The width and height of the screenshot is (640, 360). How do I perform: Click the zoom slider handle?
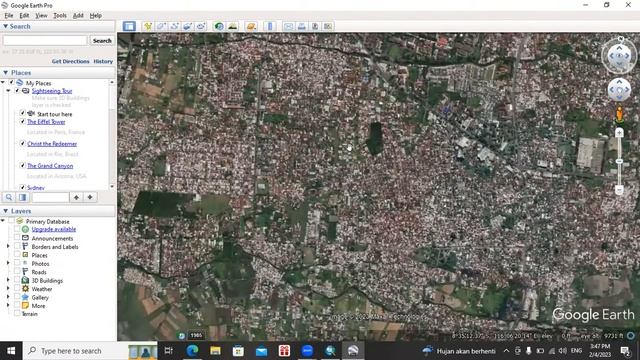pos(619,162)
